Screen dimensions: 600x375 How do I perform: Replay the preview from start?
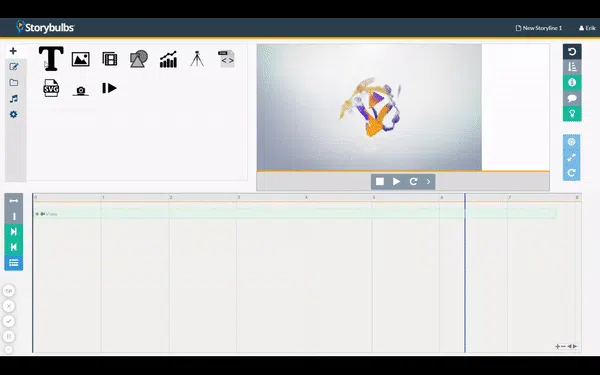point(413,181)
